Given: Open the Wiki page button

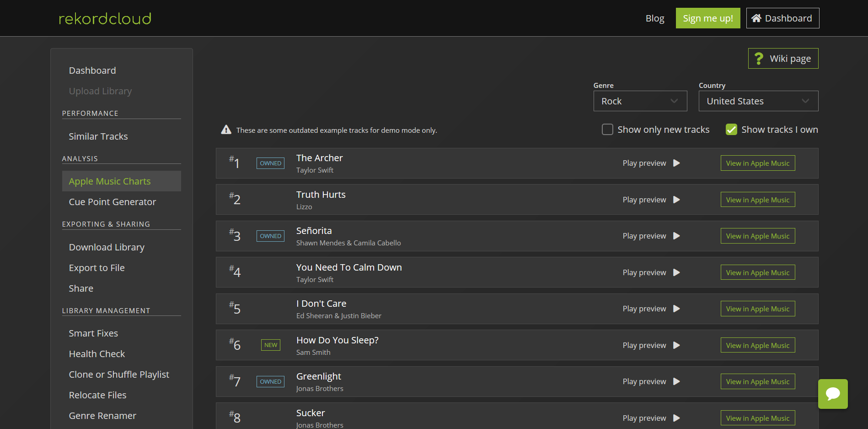Looking at the screenshot, I should (783, 59).
